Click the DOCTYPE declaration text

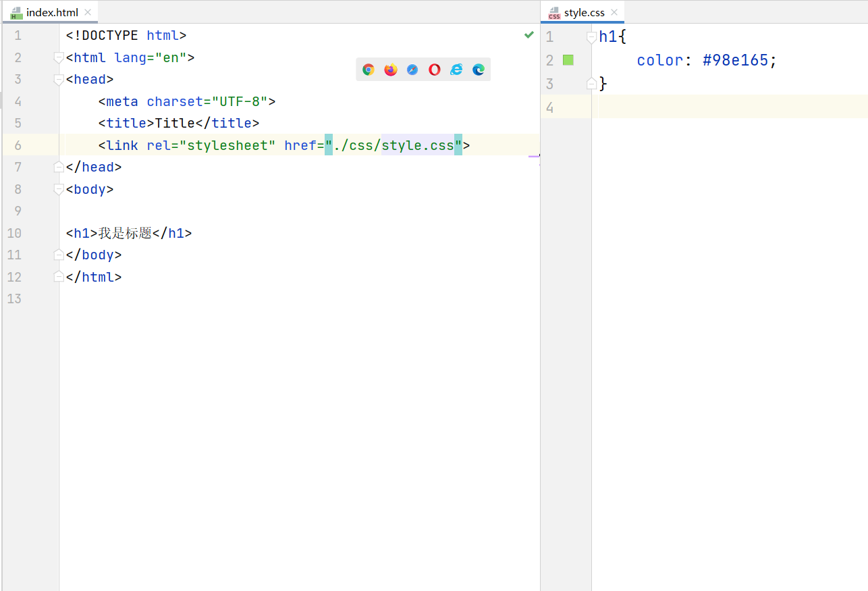(x=126, y=36)
